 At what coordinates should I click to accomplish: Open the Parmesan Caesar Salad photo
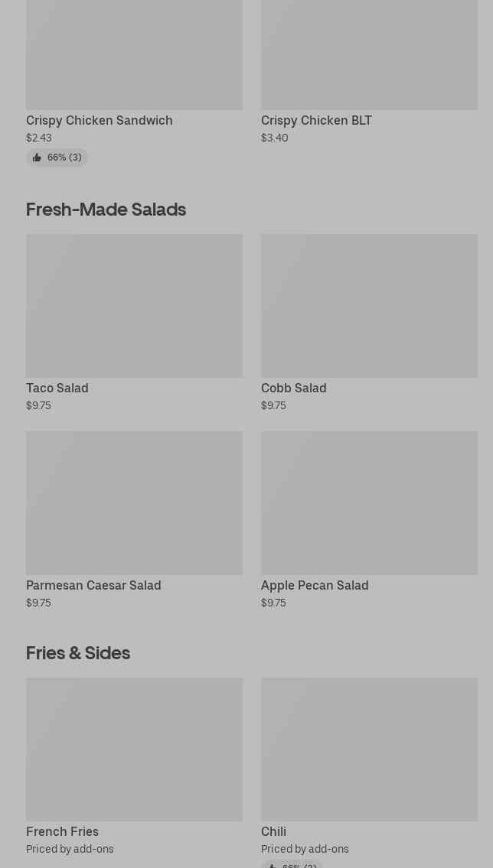click(x=134, y=502)
